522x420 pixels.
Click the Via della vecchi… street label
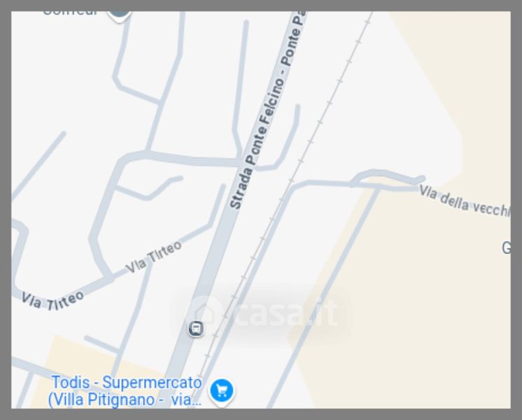[x=464, y=202]
